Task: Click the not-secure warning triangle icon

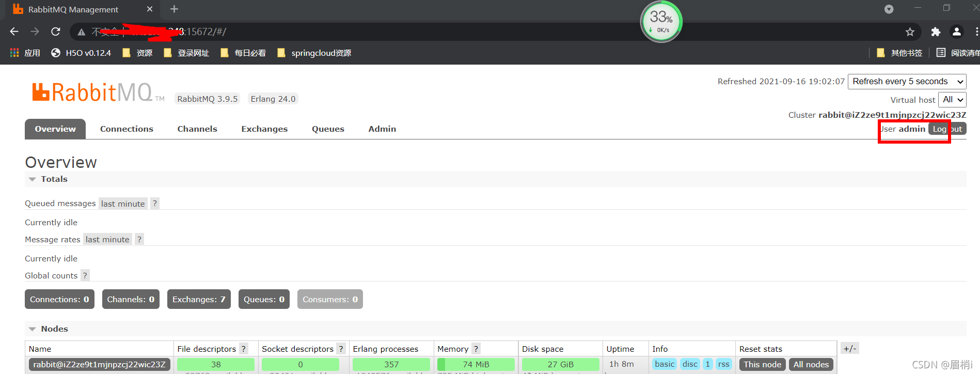Action: point(81,32)
